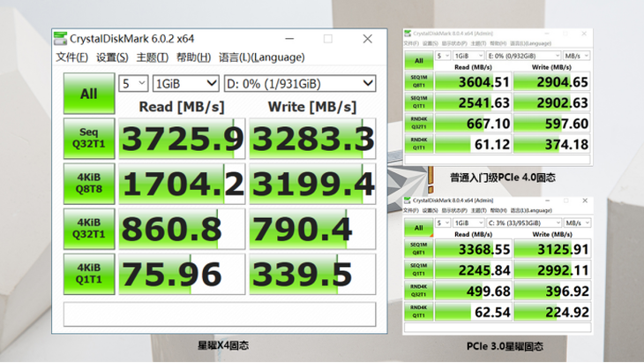Image resolution: width=644 pixels, height=363 pixels.
Task: Start RND4K Q32T1 test in the E: drive window
Action: coord(418,124)
